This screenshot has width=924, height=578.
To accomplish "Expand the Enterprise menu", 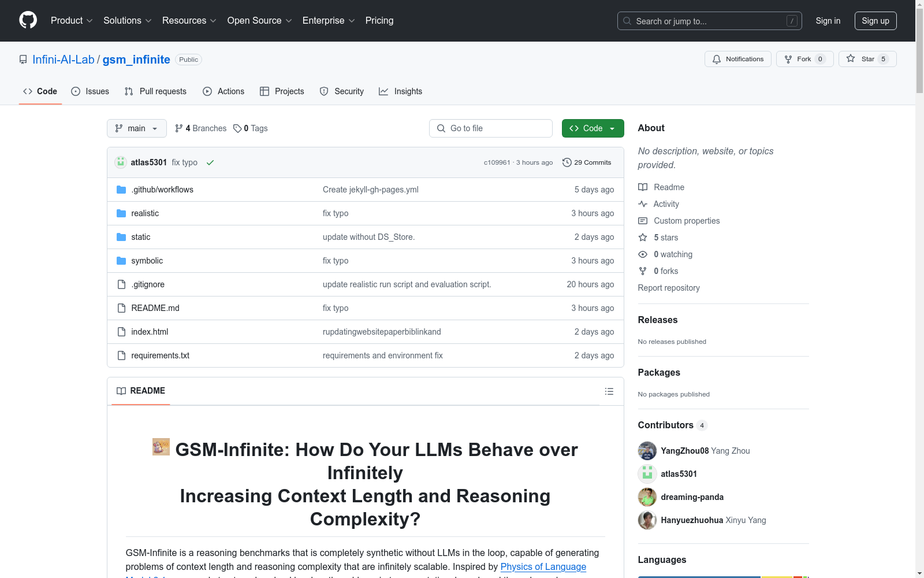I will 329,21.
